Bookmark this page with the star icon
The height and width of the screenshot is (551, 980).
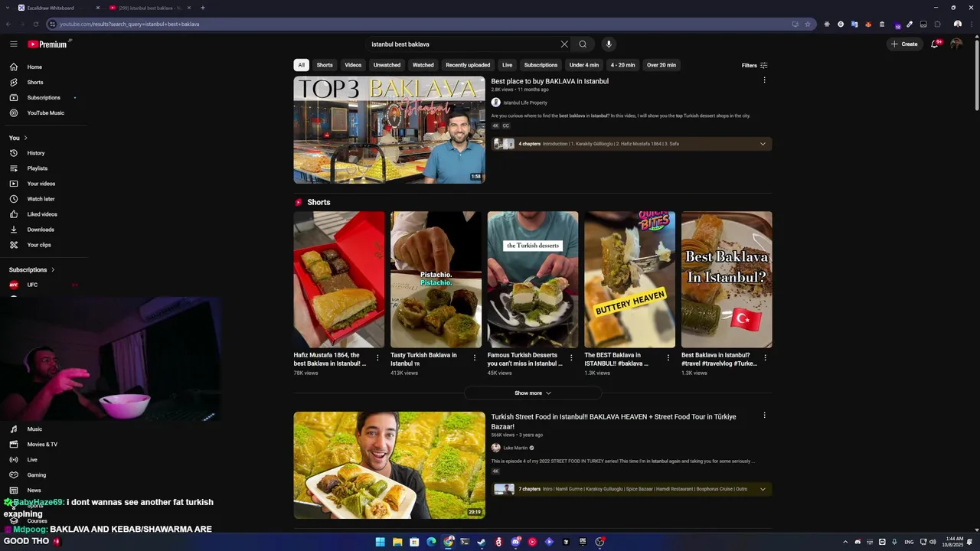click(807, 24)
